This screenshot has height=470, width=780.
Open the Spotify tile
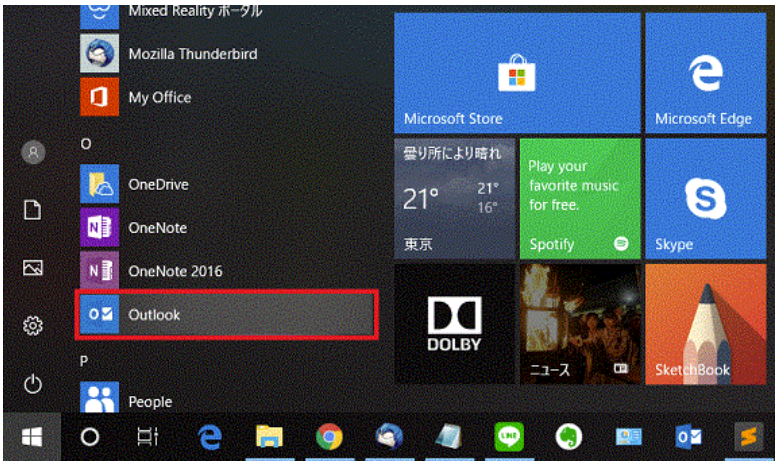pyautogui.click(x=580, y=198)
